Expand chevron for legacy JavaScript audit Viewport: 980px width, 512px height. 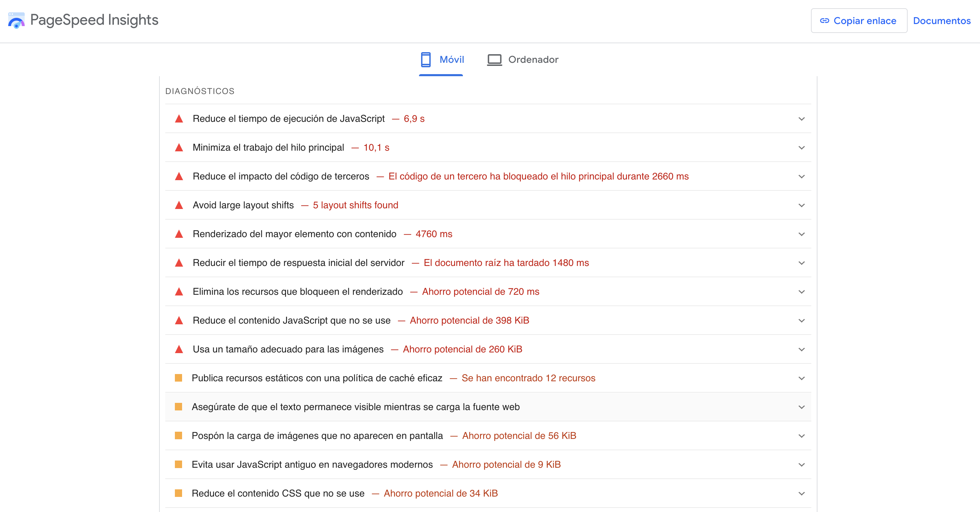pyautogui.click(x=801, y=465)
